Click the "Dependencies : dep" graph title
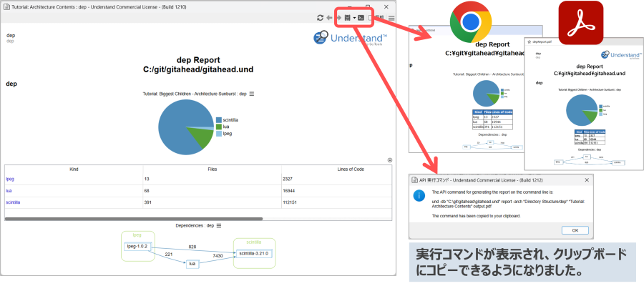644x286 pixels. click(x=195, y=226)
